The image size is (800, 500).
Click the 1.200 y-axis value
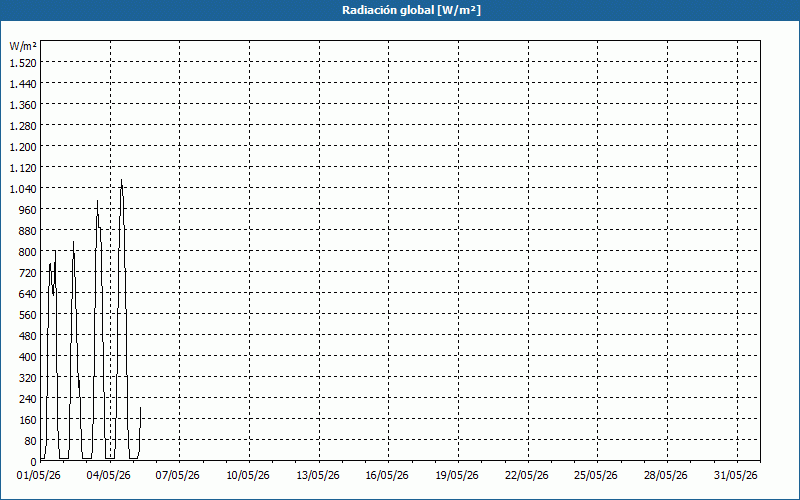[x=23, y=147]
